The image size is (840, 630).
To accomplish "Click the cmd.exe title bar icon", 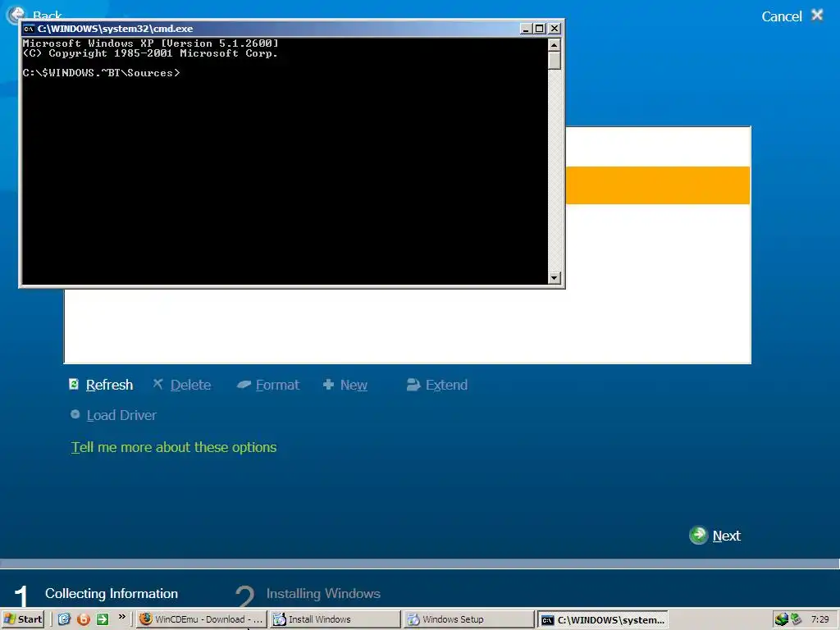I will click(x=29, y=29).
